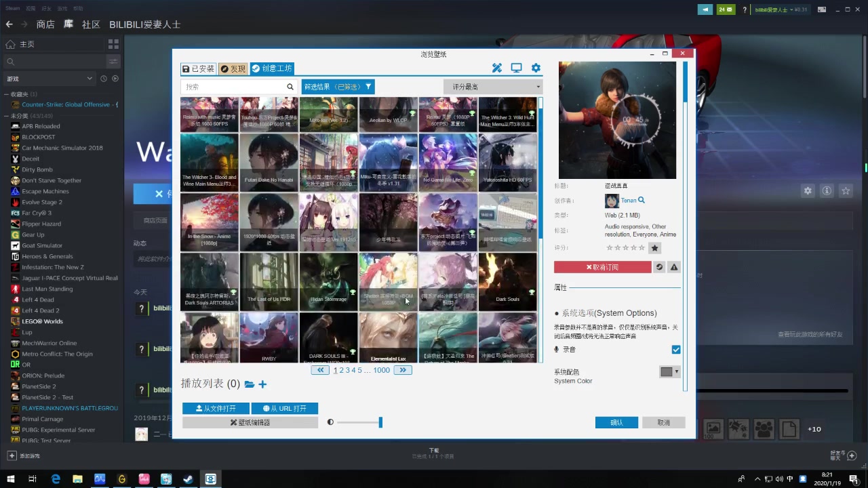Image resolution: width=868 pixels, height=488 pixels.
Task: Open Steam notifications envelope 24
Action: click(x=725, y=9)
